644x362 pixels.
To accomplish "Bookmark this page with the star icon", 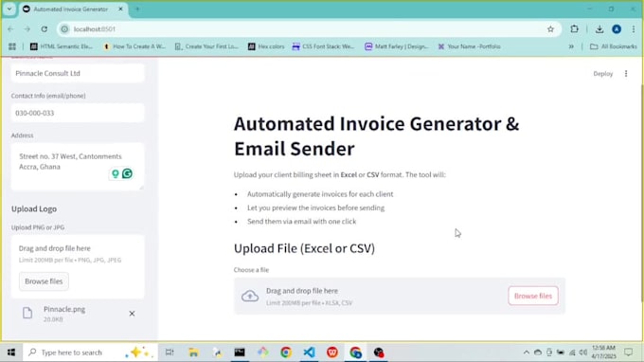I will (550, 29).
